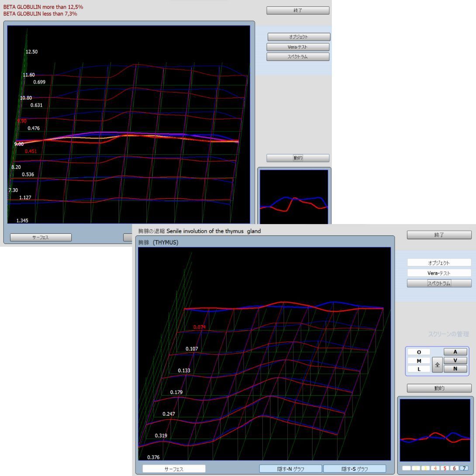Toggle the M screen filter button
This screenshot has width=476, height=476.
point(419,361)
